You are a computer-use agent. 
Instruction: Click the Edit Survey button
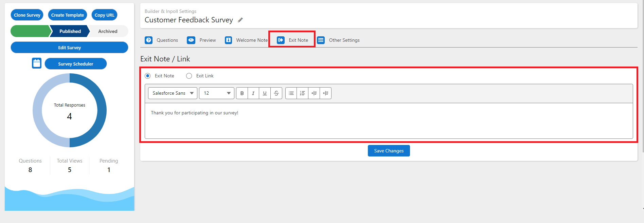tap(69, 48)
